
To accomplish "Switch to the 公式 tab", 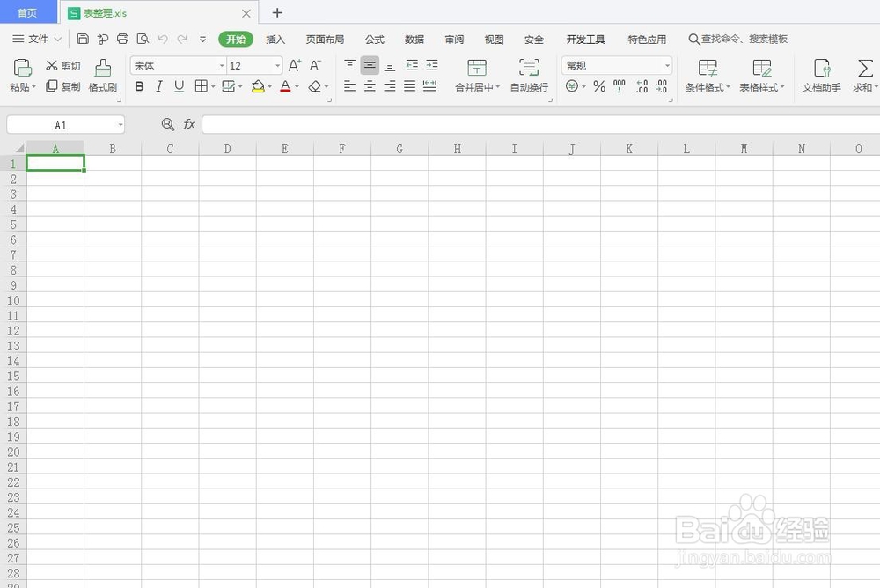I will tap(374, 40).
